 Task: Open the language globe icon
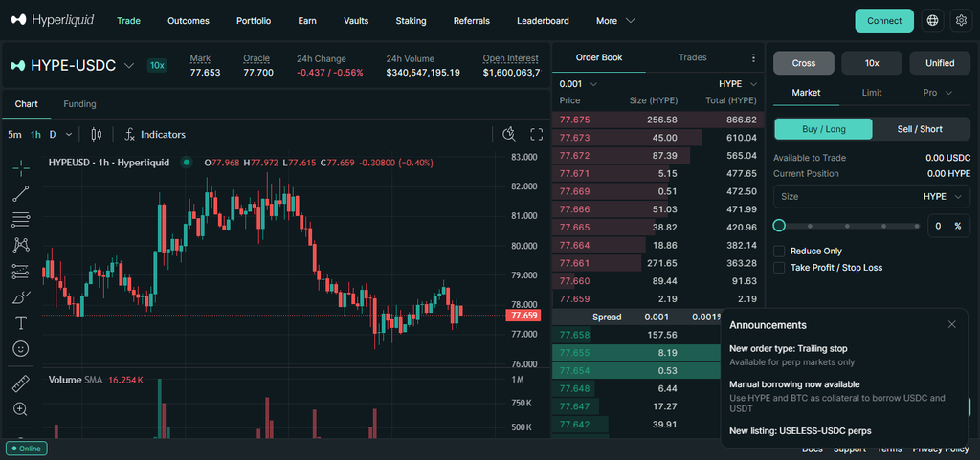coord(932,21)
